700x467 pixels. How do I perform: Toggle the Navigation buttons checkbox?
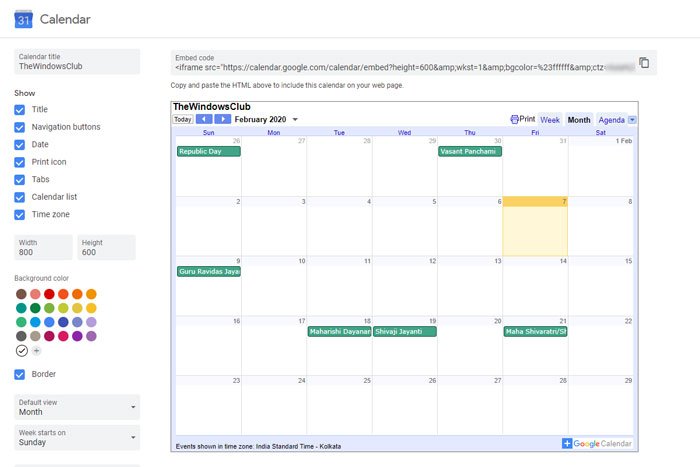[20, 127]
